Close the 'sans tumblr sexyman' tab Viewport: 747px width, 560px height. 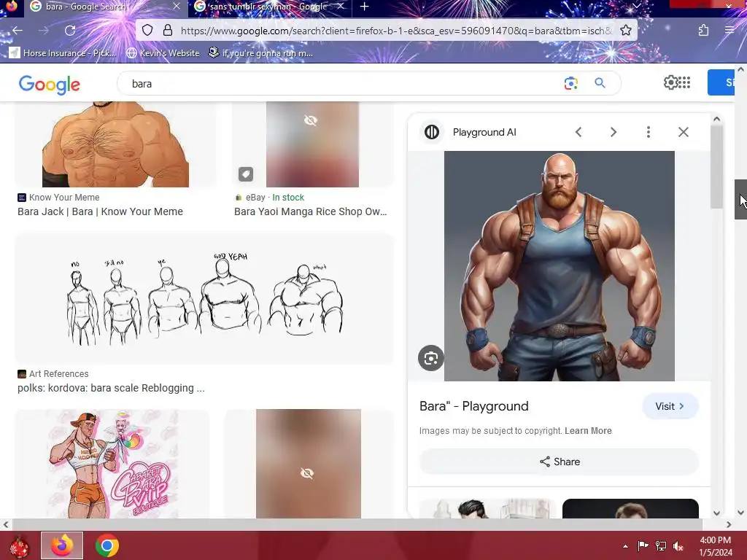click(340, 6)
